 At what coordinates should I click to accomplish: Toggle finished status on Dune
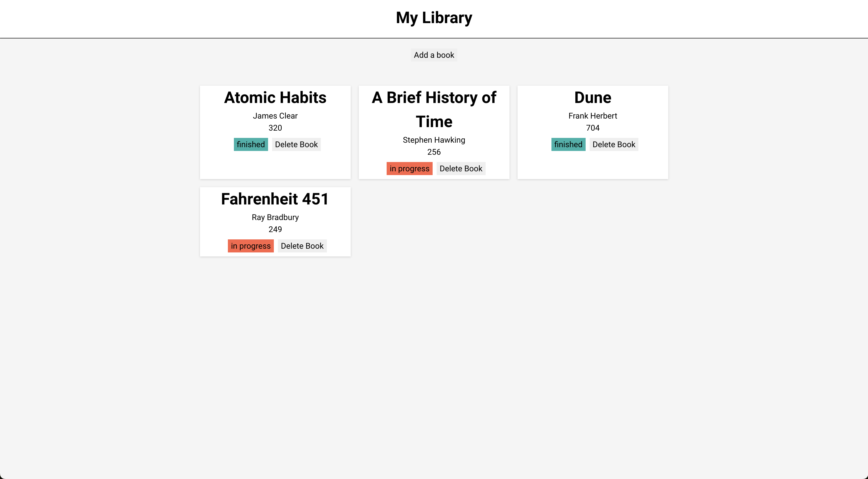tap(569, 144)
